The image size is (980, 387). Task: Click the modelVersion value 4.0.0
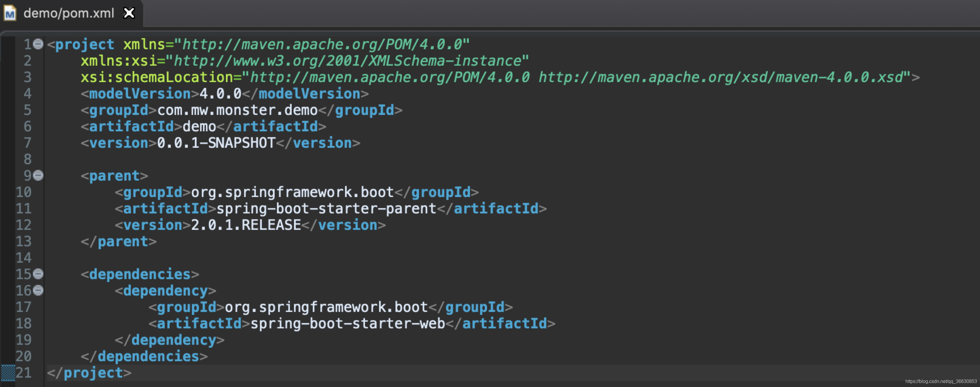pyautogui.click(x=220, y=94)
